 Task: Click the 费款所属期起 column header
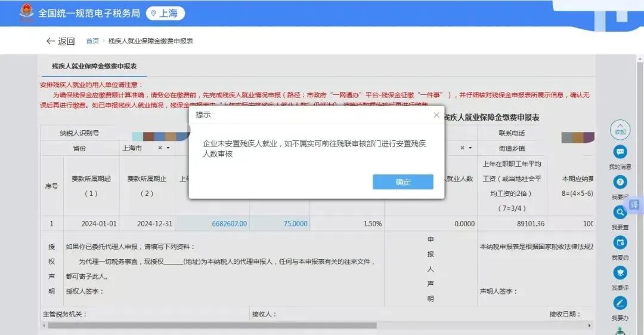pos(91,186)
